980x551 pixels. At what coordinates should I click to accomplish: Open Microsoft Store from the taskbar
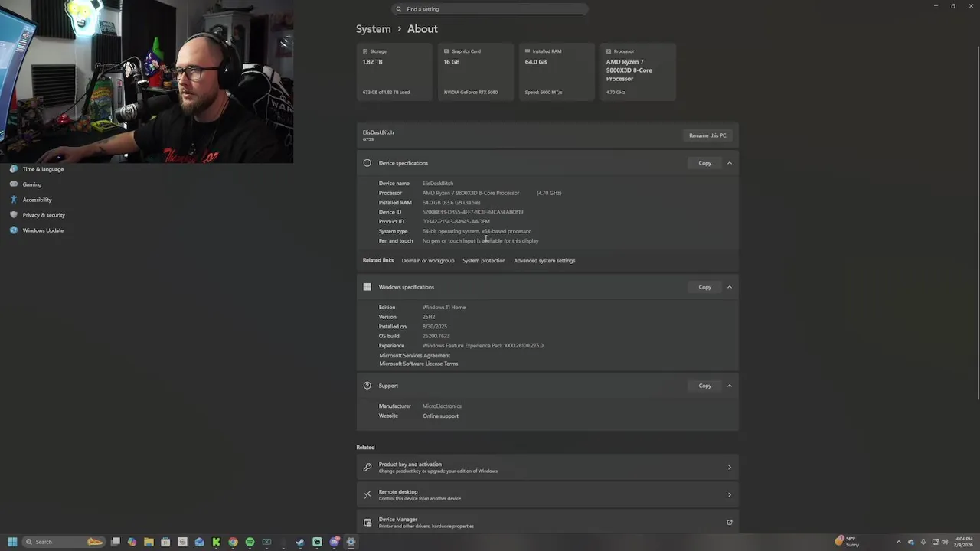point(165,542)
